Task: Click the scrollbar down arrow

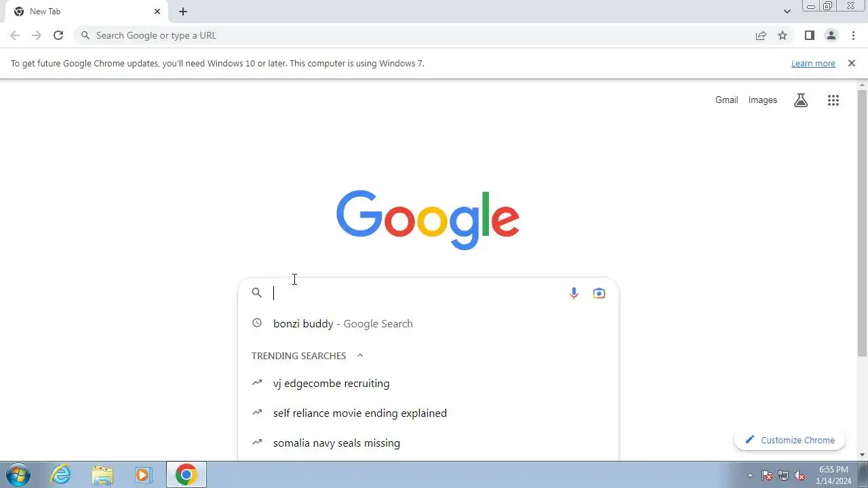Action: 863,455
